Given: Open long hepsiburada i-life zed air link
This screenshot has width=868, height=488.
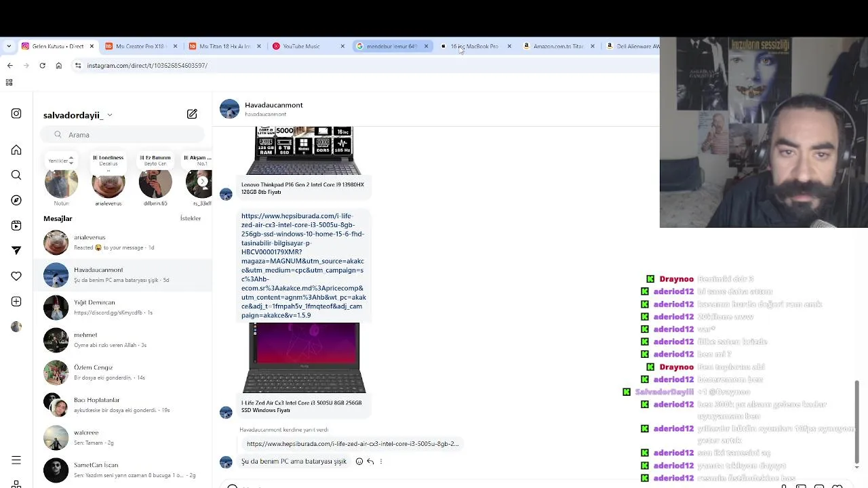Looking at the screenshot, I should 303,265.
